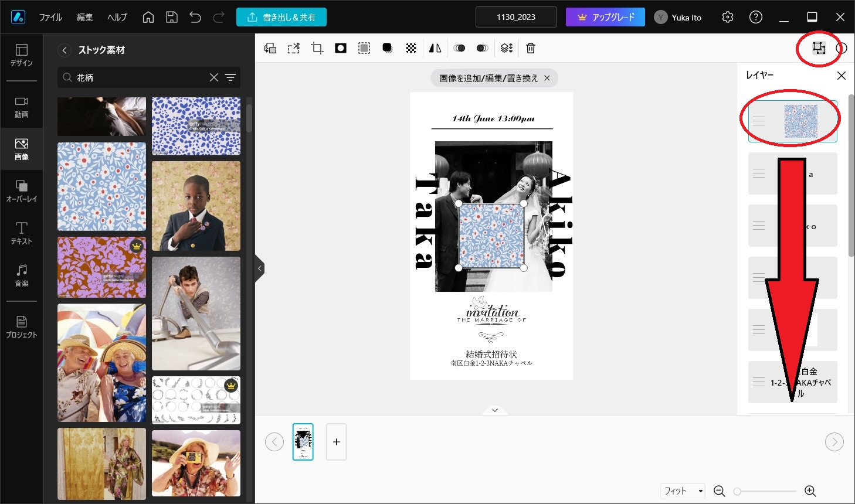Go to the next page with right arrow
This screenshot has width=855, height=504.
[834, 442]
